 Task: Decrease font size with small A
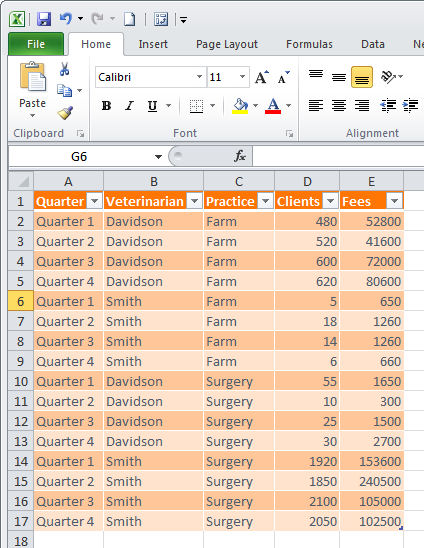coord(283,77)
